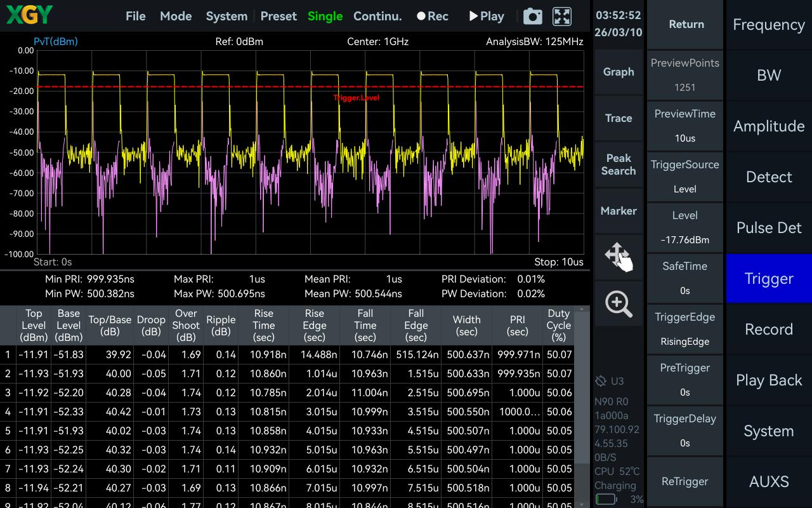Open Peak Search
The height and width of the screenshot is (508, 812).
click(x=619, y=164)
